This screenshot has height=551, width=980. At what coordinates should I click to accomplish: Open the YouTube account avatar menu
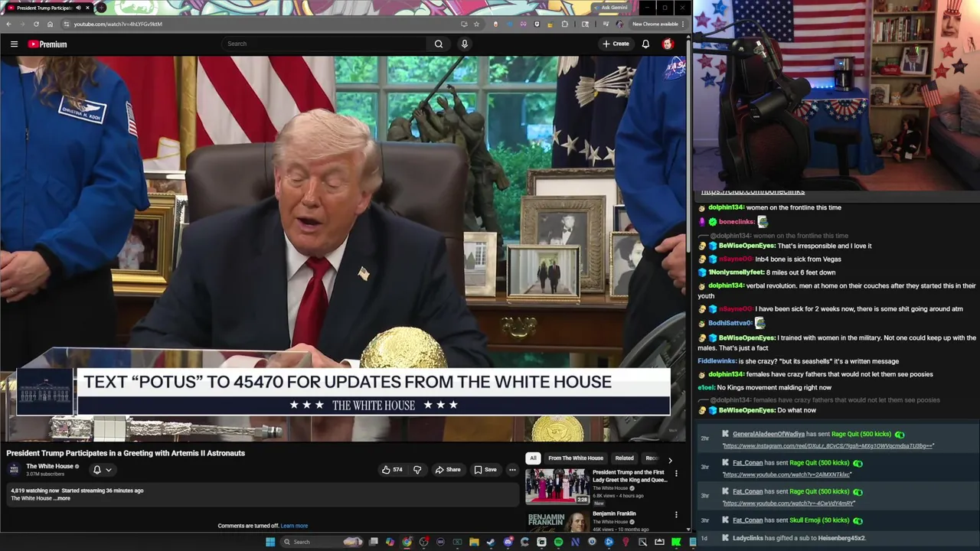668,44
